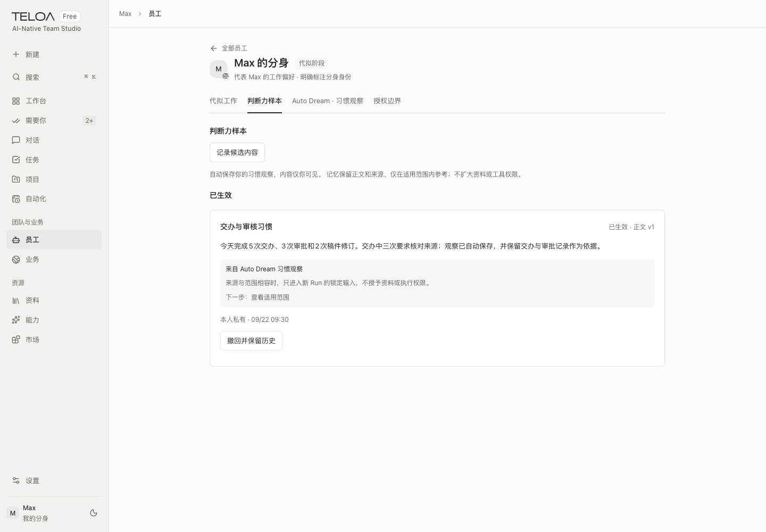
Task: Click the Max breadcrumb link
Action: click(126, 14)
